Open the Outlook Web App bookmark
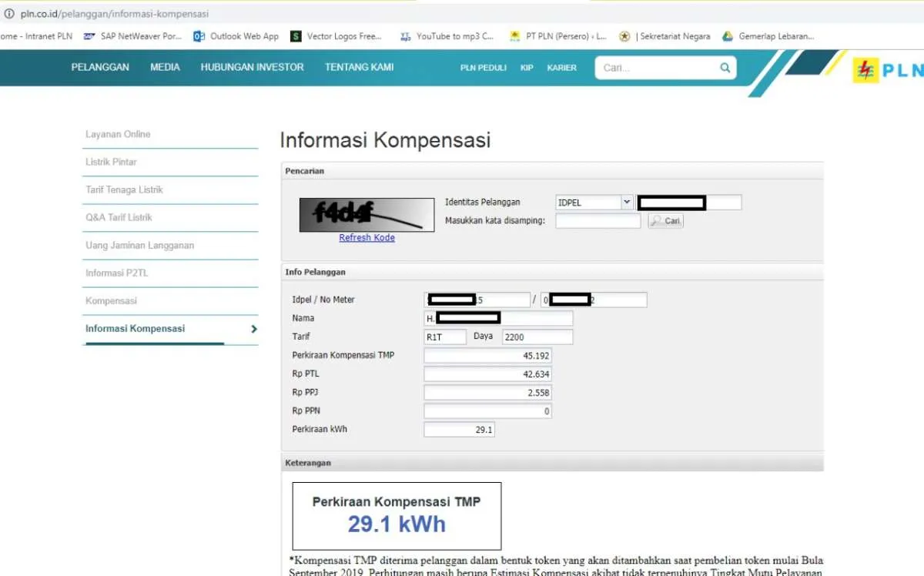 pos(236,36)
